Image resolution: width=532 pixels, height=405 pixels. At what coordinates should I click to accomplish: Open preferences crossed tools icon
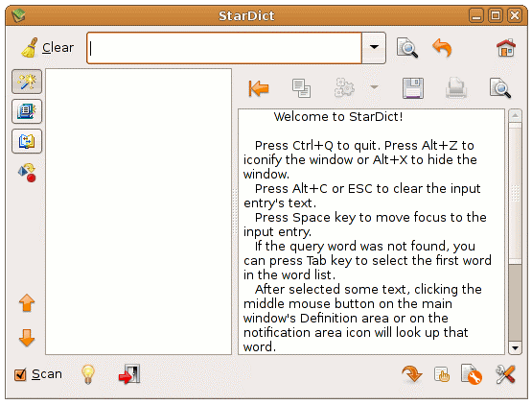(505, 374)
